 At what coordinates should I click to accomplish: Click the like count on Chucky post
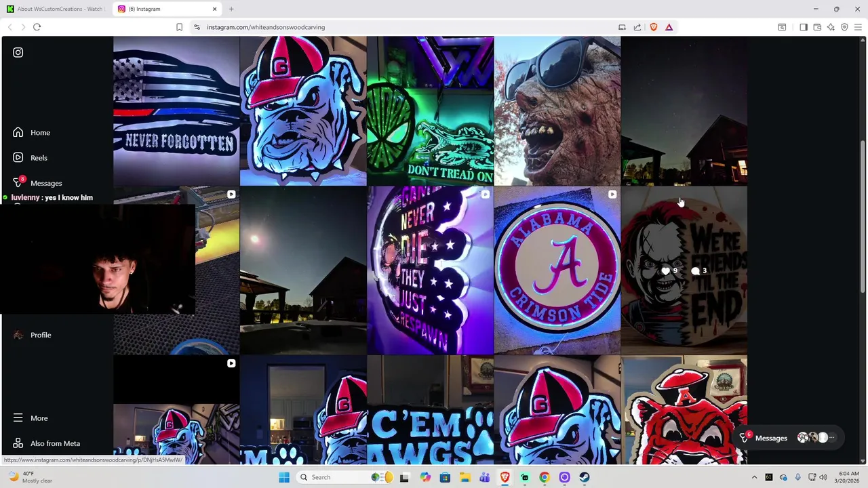(x=669, y=271)
